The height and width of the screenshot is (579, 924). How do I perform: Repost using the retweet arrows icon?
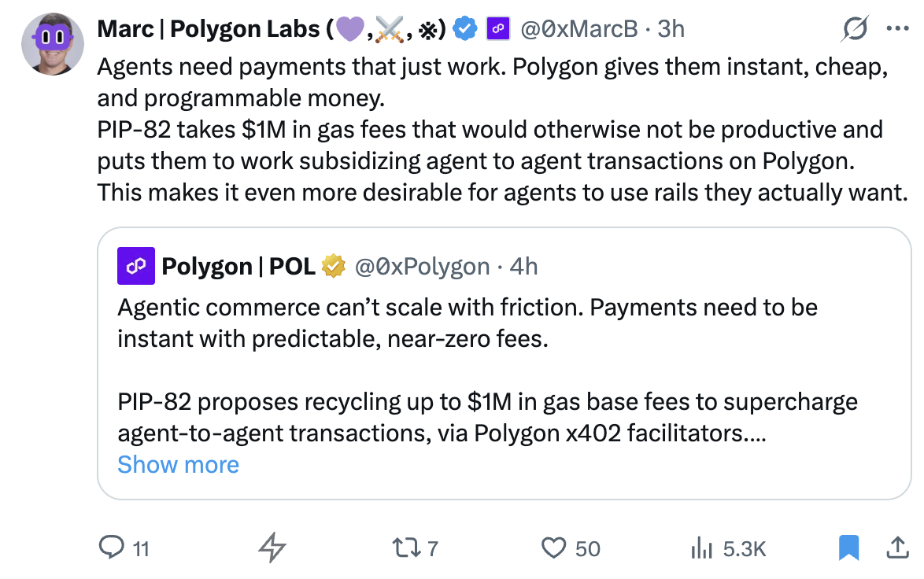408,548
